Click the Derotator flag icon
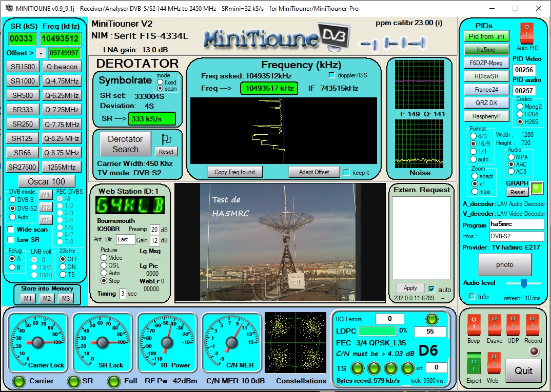The height and width of the screenshot is (392, 551). (x=166, y=139)
